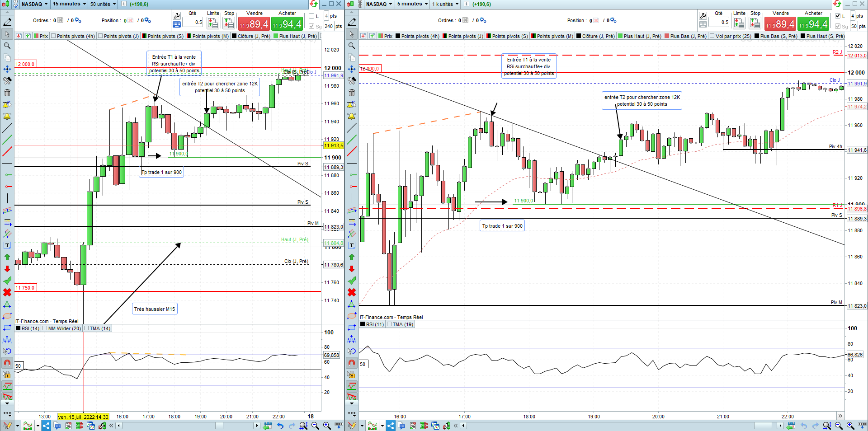Viewport: 868px width, 431px height.
Task: Click the green Acheter button in right chart
Action: point(813,24)
